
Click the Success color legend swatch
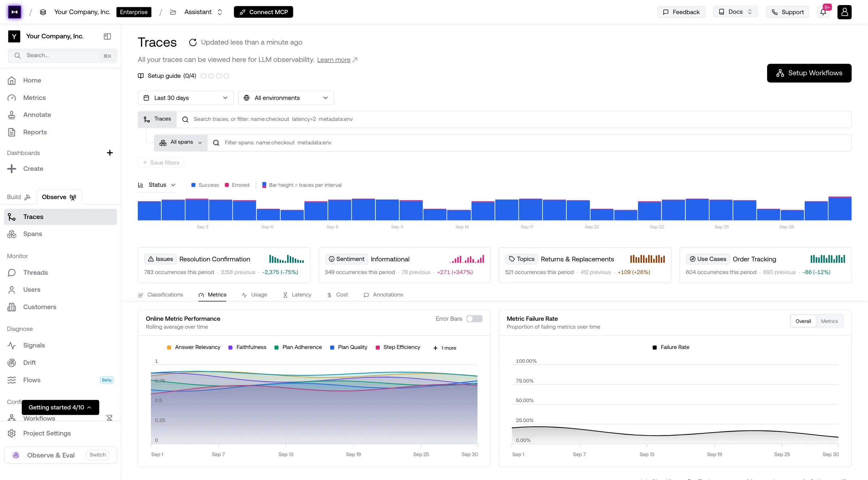193,185
